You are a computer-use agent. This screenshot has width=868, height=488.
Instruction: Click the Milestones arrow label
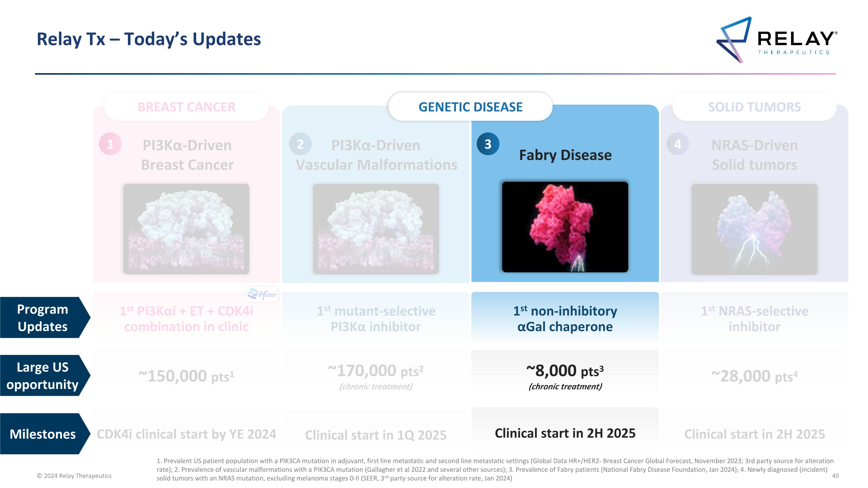[x=43, y=434]
